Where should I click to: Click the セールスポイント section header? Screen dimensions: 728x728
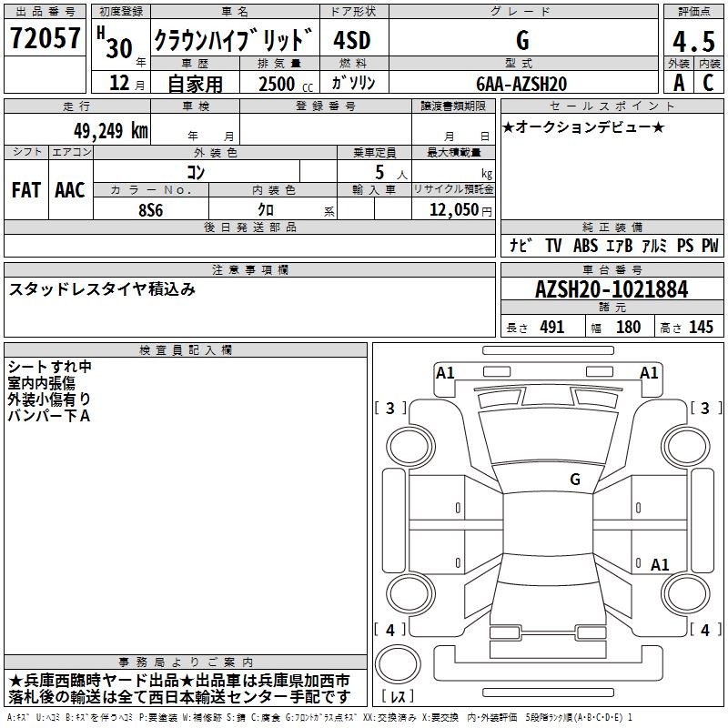click(612, 106)
